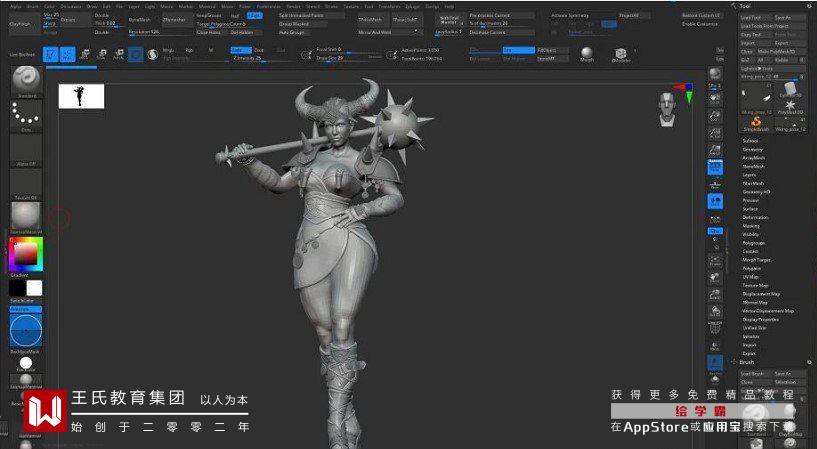Screen dimensions: 817x449
Task: Expand the Geometry sub-palette
Action: (x=752, y=149)
